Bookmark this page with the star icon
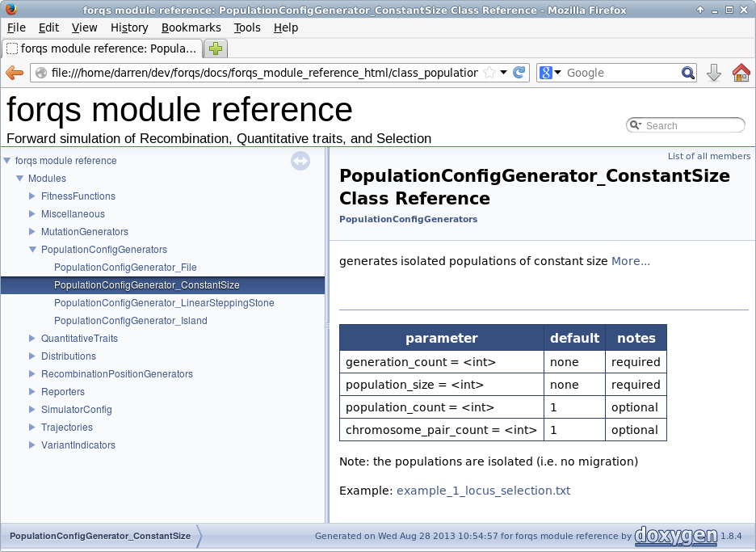The width and height of the screenshot is (756, 552). [x=489, y=73]
